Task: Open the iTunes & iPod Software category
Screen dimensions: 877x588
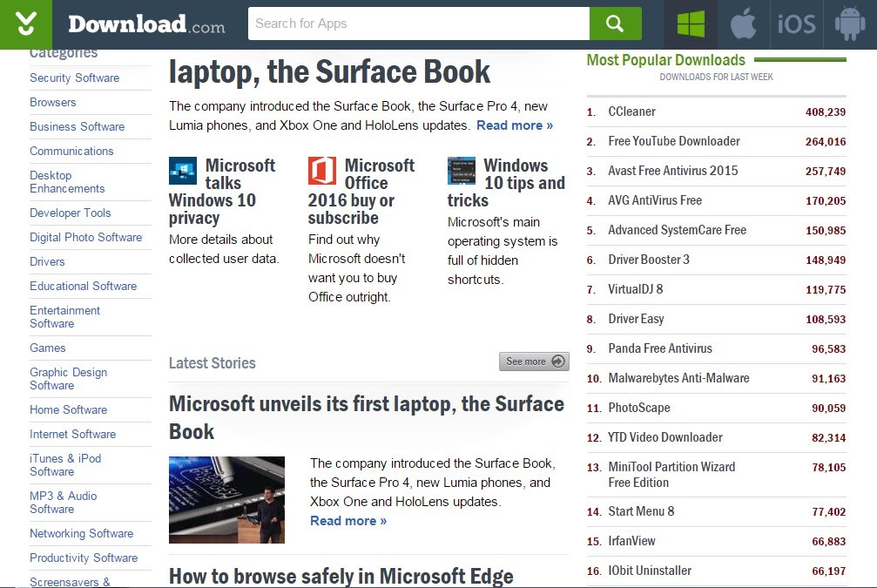Action: coord(65,465)
